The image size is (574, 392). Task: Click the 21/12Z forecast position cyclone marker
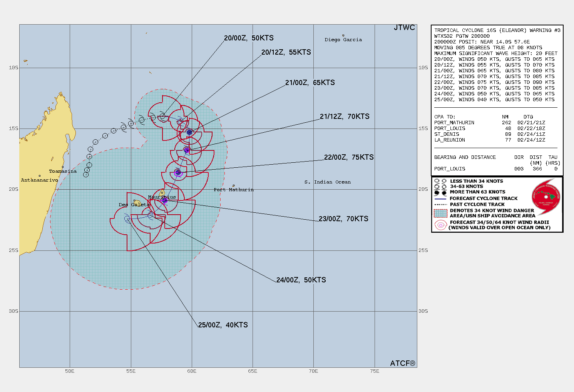(x=187, y=150)
